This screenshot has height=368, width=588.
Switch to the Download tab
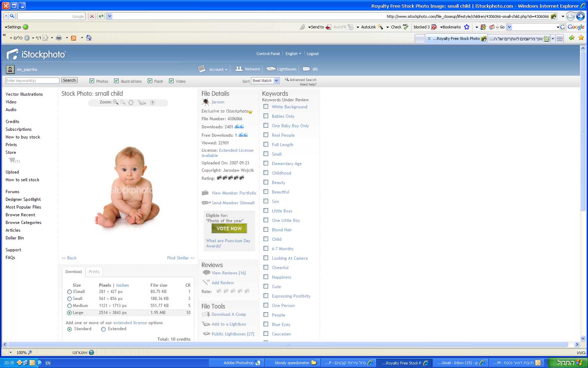coord(73,272)
